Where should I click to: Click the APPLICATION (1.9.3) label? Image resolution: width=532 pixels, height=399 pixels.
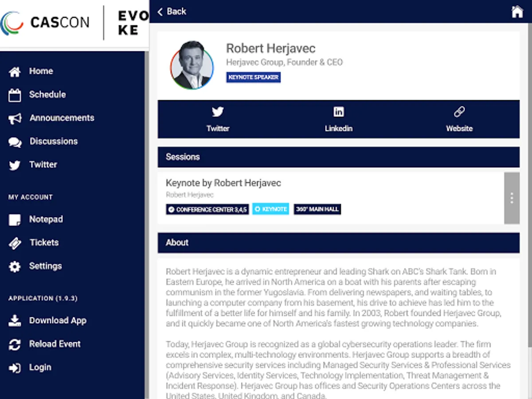pyautogui.click(x=43, y=298)
